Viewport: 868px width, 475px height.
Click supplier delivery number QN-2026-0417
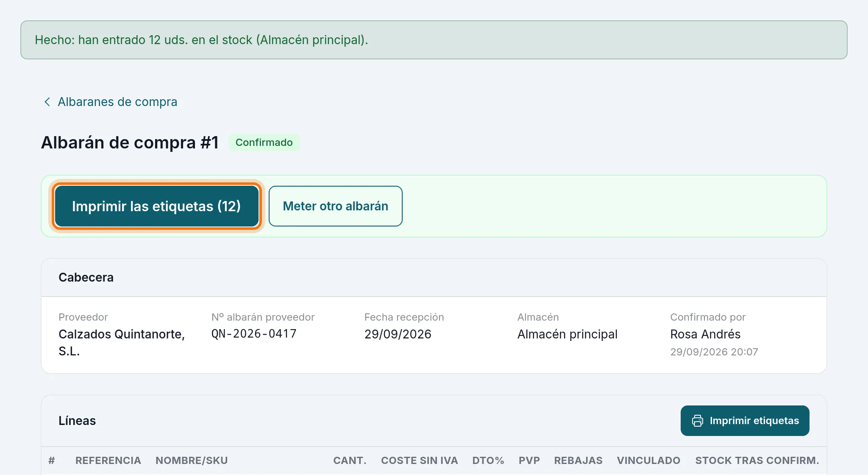point(254,334)
